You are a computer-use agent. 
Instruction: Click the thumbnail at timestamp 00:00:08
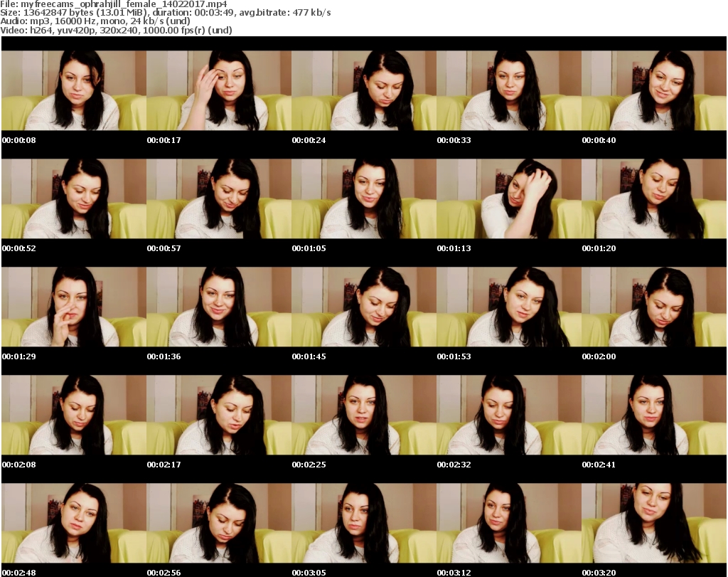pyautogui.click(x=74, y=90)
